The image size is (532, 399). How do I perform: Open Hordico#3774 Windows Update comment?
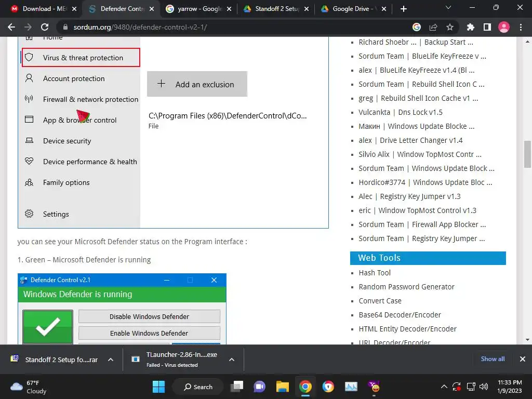(x=425, y=182)
